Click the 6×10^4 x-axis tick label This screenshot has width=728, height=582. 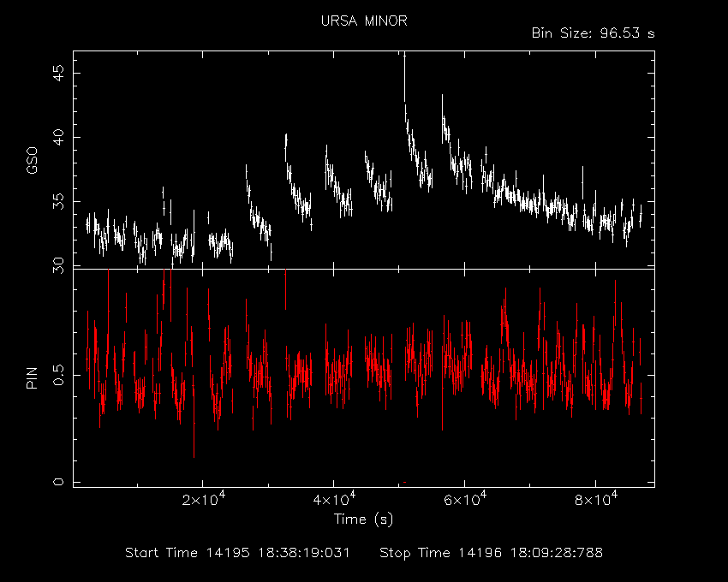pyautogui.click(x=465, y=499)
